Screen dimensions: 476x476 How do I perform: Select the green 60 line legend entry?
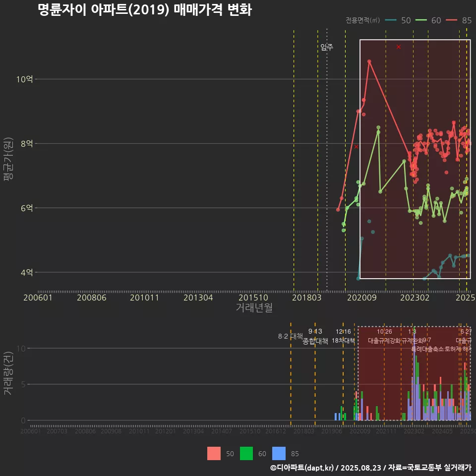428,20
